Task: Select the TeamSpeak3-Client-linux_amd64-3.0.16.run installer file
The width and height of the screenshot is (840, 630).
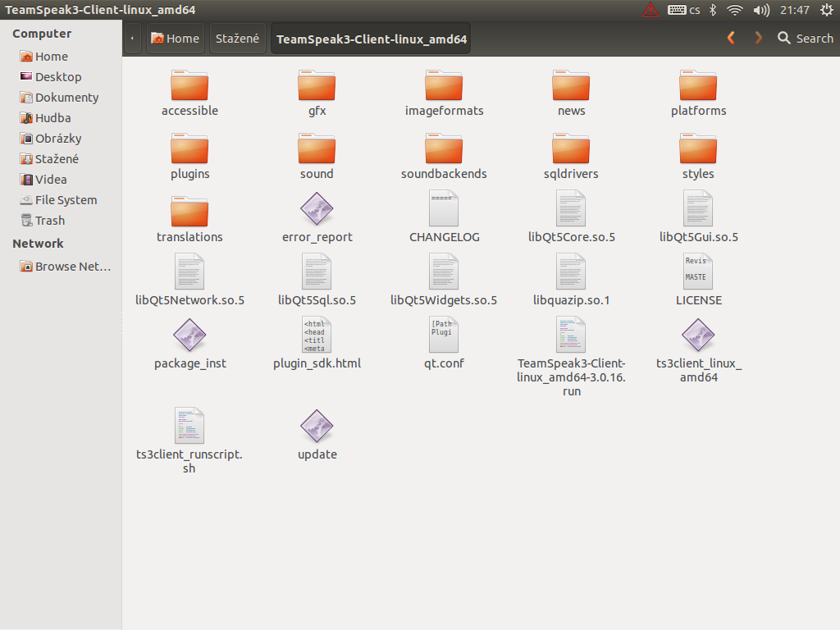Action: (571, 336)
